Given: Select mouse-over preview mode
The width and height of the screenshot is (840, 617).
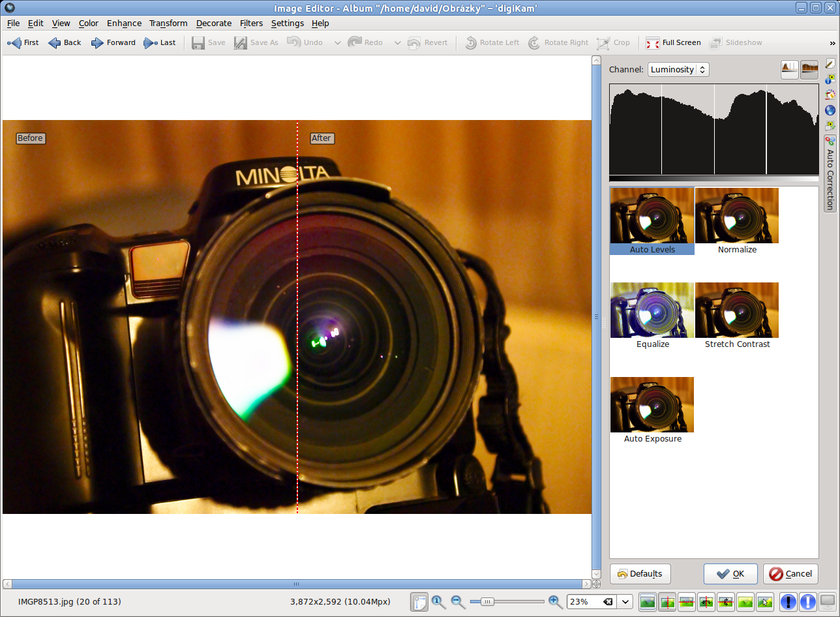Looking at the screenshot, I should (x=765, y=601).
